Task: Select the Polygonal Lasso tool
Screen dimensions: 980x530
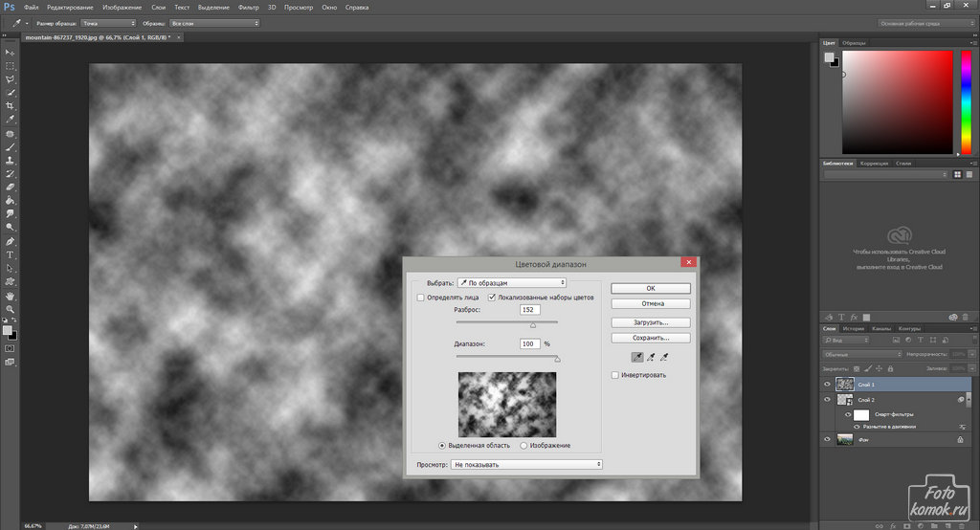Action: (10, 79)
